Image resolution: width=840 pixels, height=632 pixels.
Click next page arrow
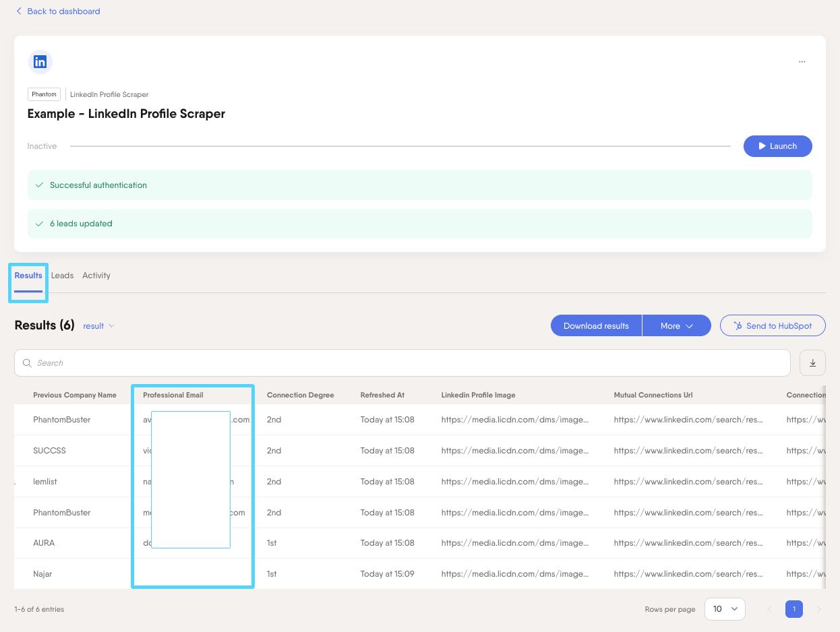[819, 609]
